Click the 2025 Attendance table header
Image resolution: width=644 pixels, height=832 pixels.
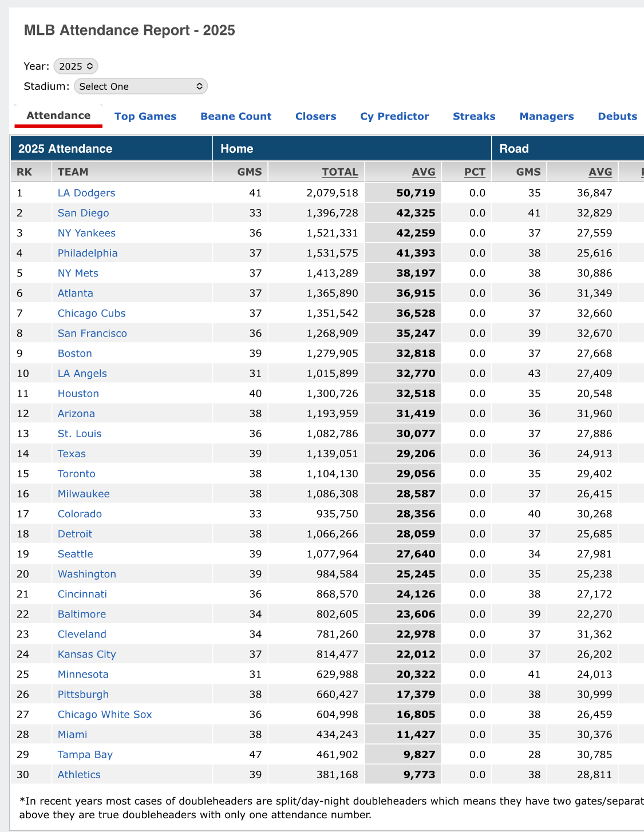click(65, 149)
